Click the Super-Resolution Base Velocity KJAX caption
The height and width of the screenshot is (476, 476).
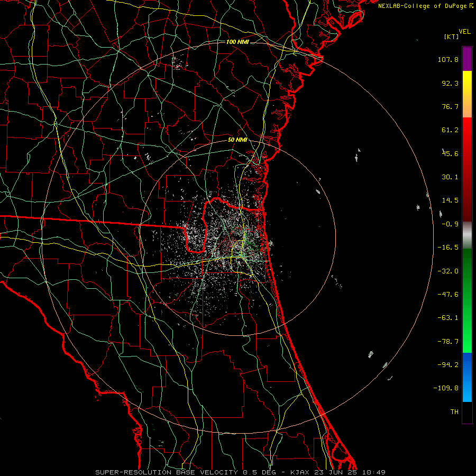[241, 472]
